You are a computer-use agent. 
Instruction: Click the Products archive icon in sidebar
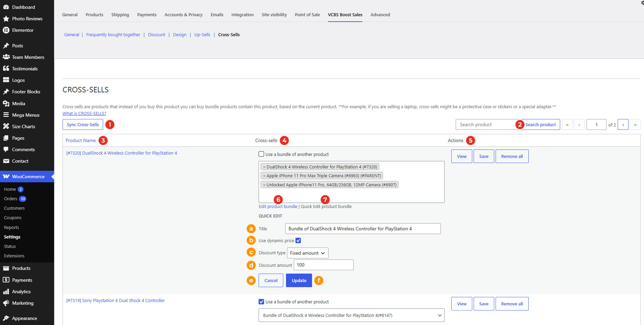(6, 268)
